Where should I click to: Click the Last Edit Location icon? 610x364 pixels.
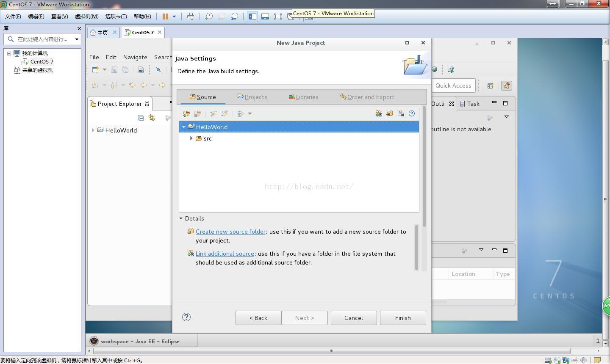[133, 85]
